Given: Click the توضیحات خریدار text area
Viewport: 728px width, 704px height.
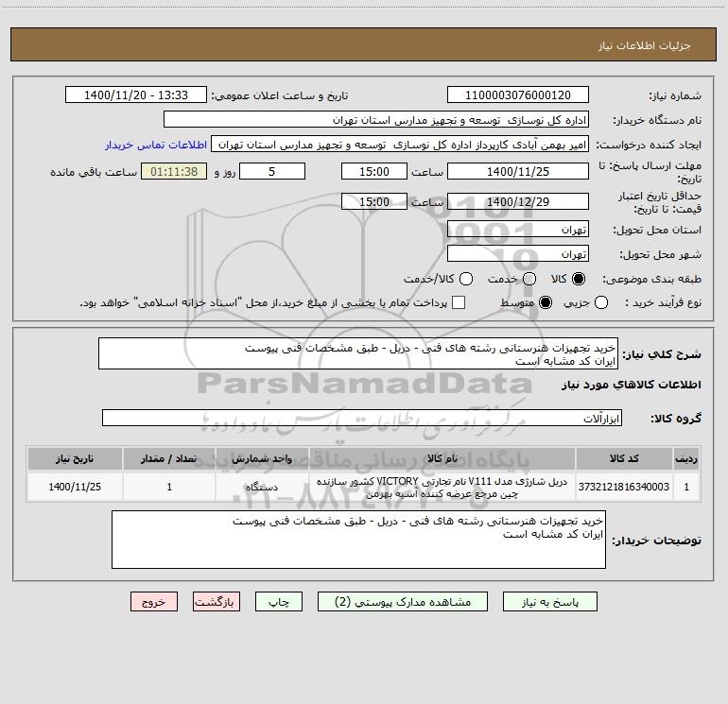Looking at the screenshot, I should (358, 540).
